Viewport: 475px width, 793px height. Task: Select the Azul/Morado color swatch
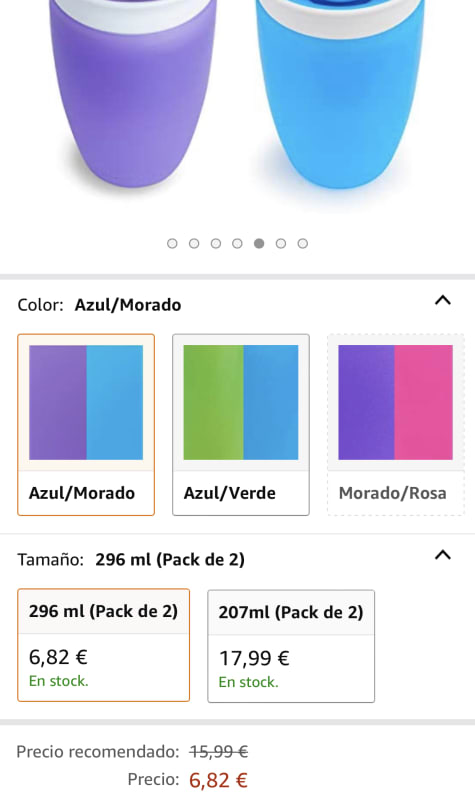[86, 425]
